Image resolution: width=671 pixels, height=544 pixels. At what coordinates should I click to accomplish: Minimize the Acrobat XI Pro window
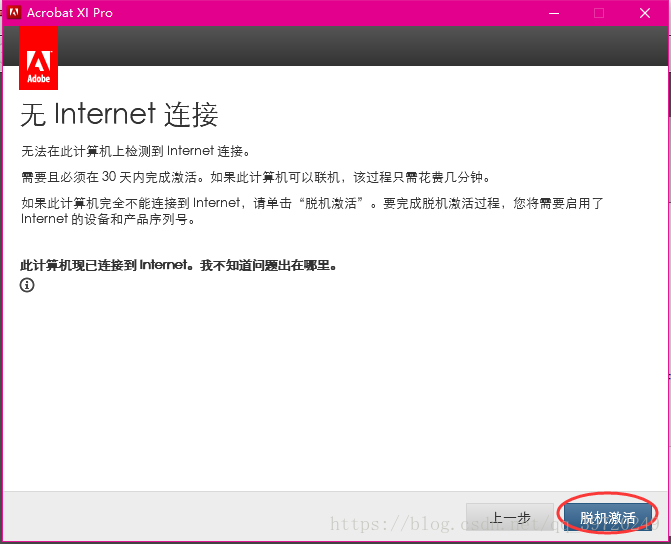pos(554,13)
